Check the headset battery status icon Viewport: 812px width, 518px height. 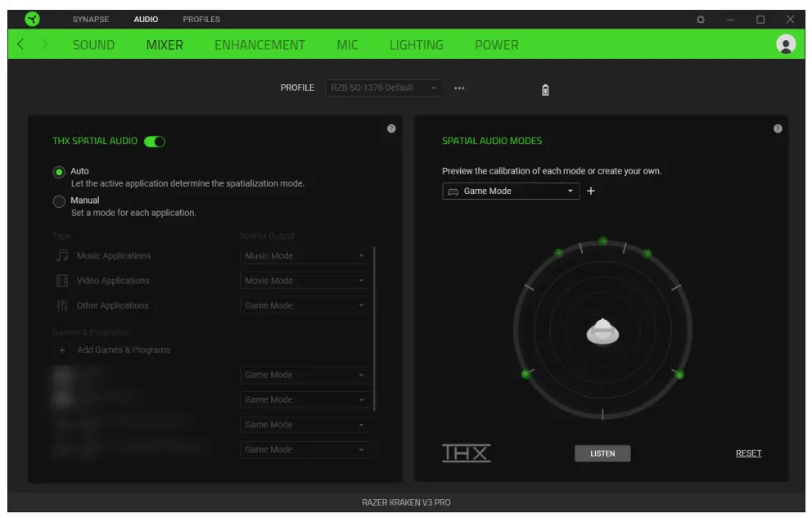pyautogui.click(x=546, y=88)
